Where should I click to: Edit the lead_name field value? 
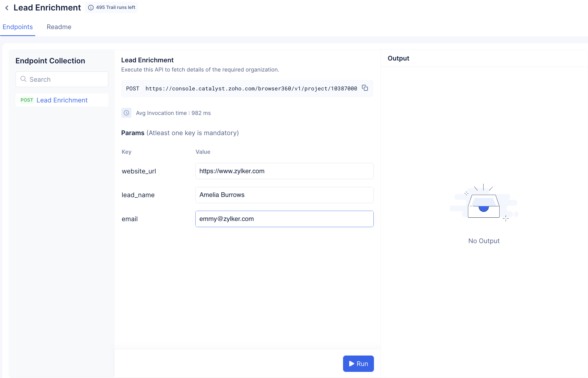tap(285, 195)
